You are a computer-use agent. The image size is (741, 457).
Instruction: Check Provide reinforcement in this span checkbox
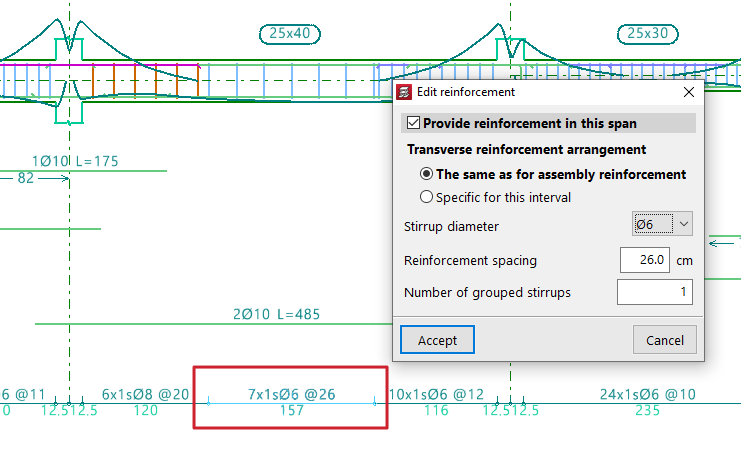(413, 123)
